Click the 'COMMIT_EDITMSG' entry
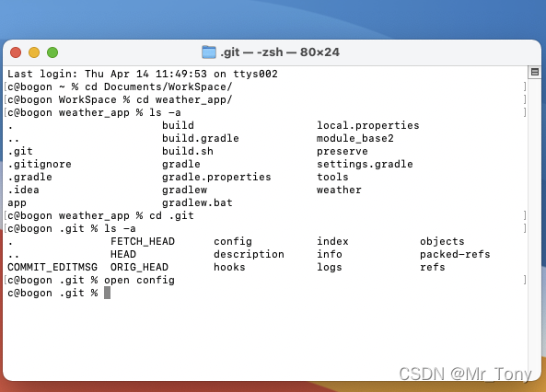The height and width of the screenshot is (392, 546). click(52, 267)
